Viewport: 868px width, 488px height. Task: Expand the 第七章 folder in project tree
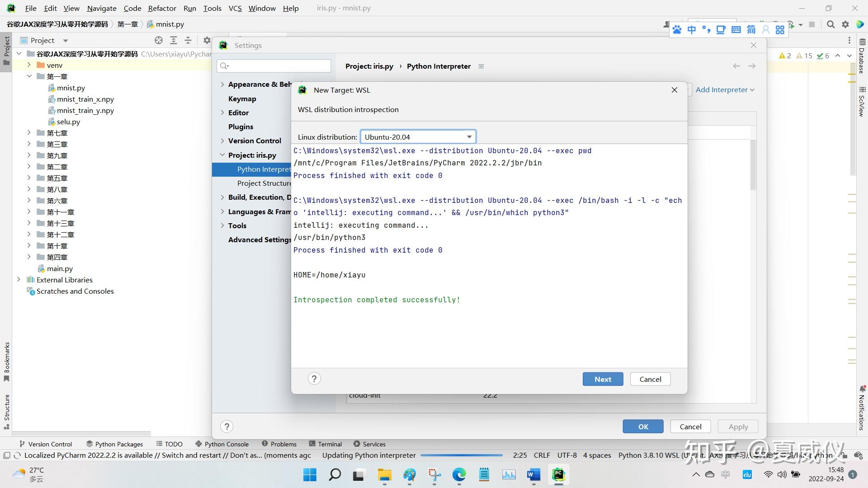[29, 133]
